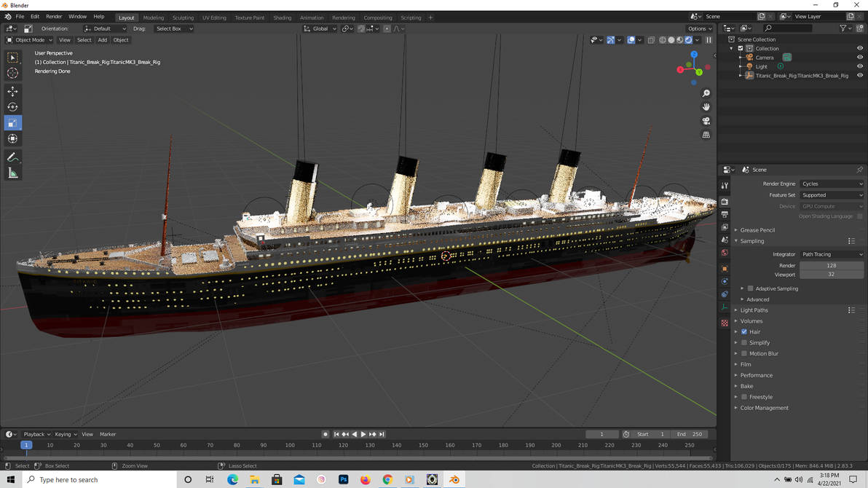The width and height of the screenshot is (868, 488).
Task: Expand the Color Management panel
Action: pos(763,408)
